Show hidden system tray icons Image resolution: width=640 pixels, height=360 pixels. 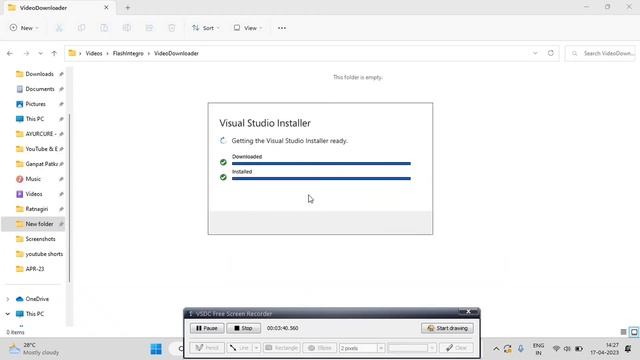496,349
